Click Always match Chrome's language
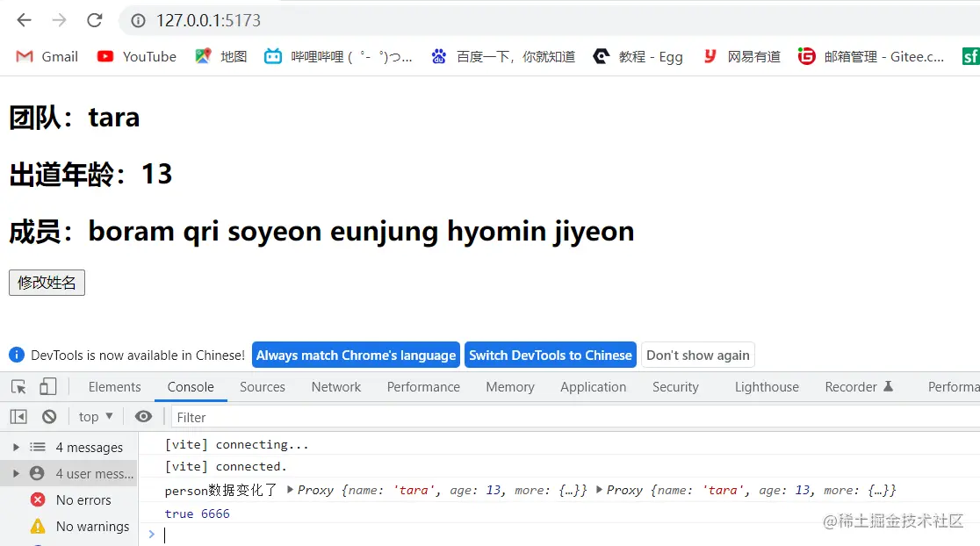Viewport: 980px width, 546px height. point(356,355)
